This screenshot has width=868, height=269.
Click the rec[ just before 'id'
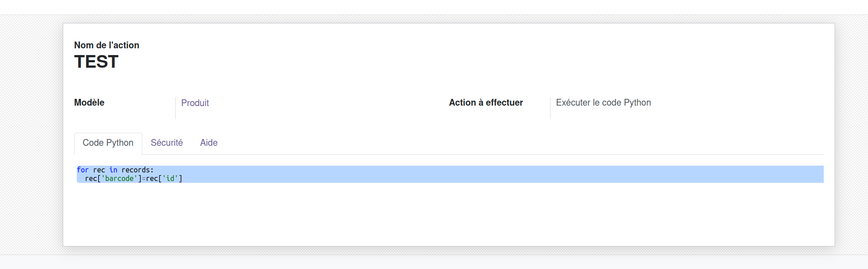[153, 179]
